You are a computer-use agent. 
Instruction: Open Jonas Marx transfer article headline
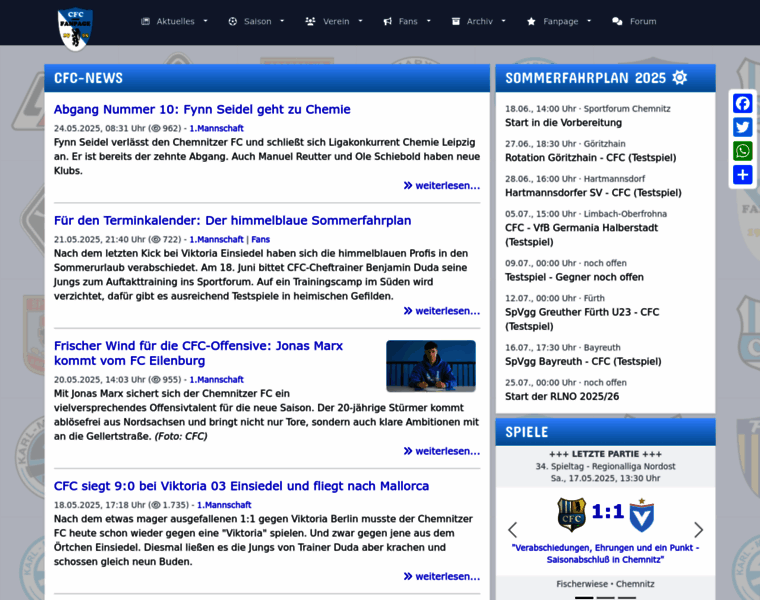coord(198,353)
